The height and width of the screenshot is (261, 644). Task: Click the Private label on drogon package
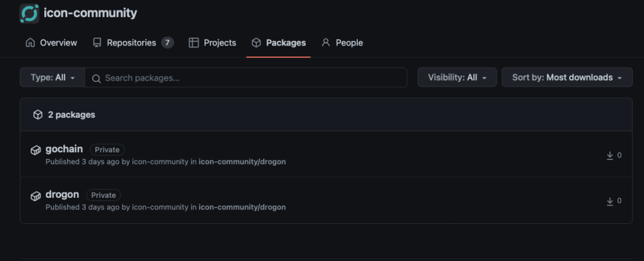coord(104,195)
